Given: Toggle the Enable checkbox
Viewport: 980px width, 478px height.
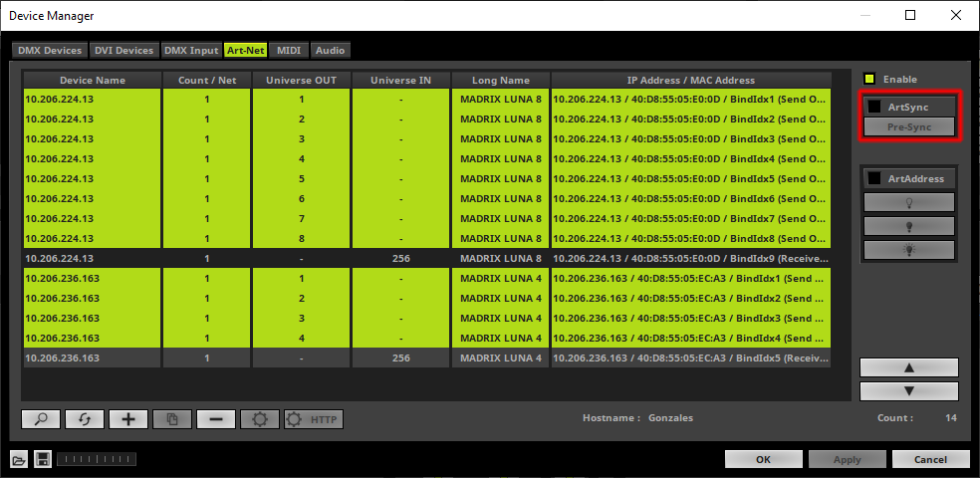Looking at the screenshot, I should [x=868, y=80].
